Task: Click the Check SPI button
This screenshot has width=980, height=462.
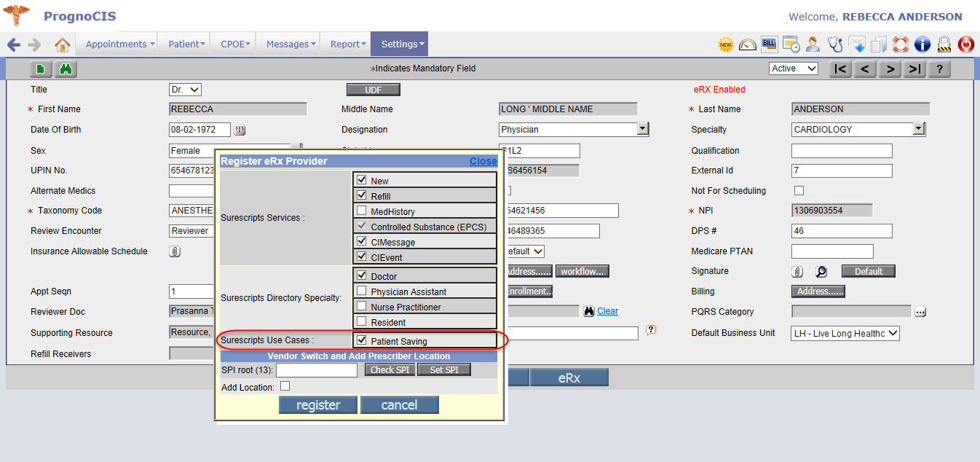Action: (x=390, y=369)
